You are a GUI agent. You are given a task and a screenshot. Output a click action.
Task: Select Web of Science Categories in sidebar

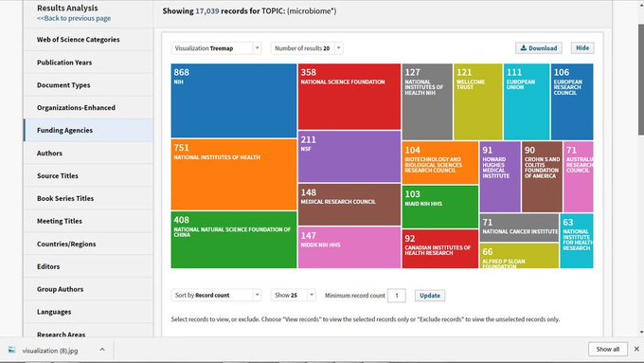88,40
